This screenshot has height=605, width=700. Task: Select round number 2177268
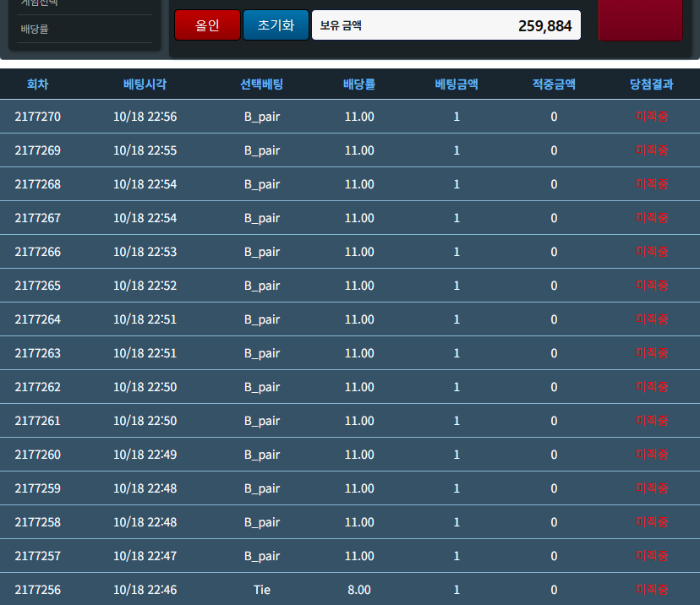(37, 184)
